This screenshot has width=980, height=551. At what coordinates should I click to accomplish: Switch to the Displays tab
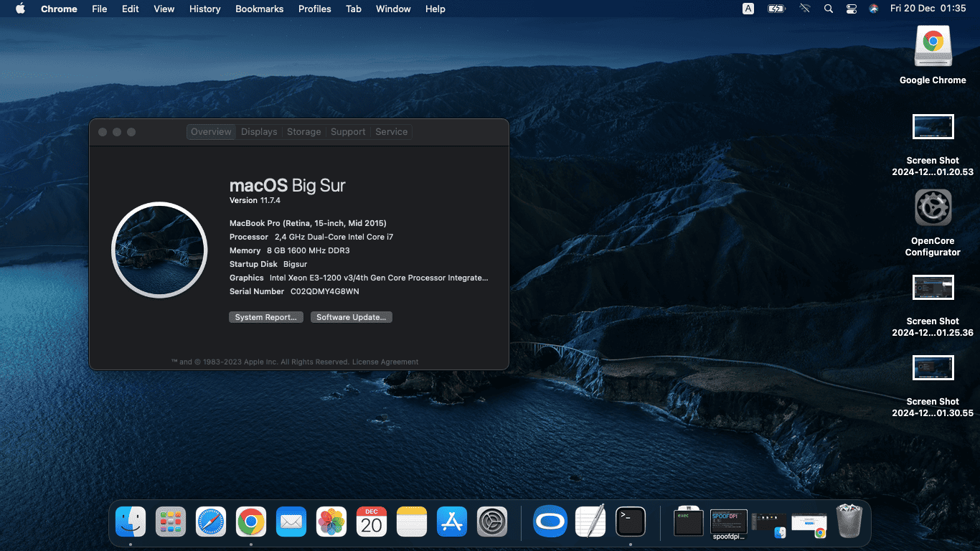(x=259, y=132)
